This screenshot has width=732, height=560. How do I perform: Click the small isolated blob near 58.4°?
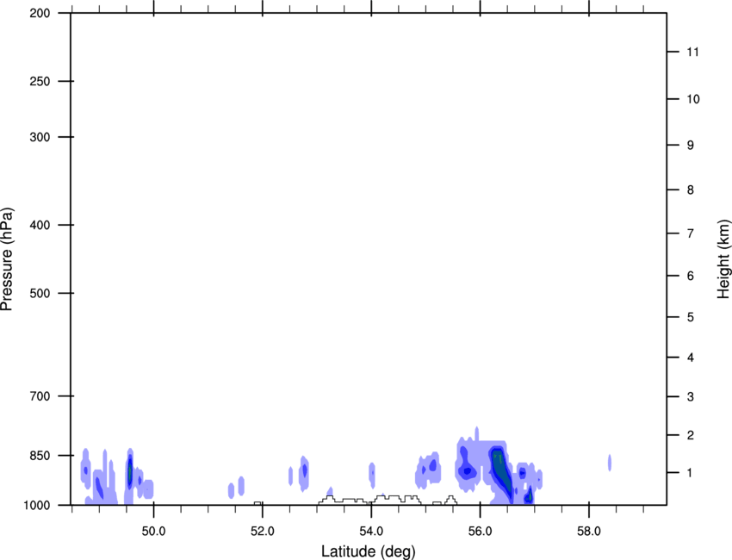(610, 463)
